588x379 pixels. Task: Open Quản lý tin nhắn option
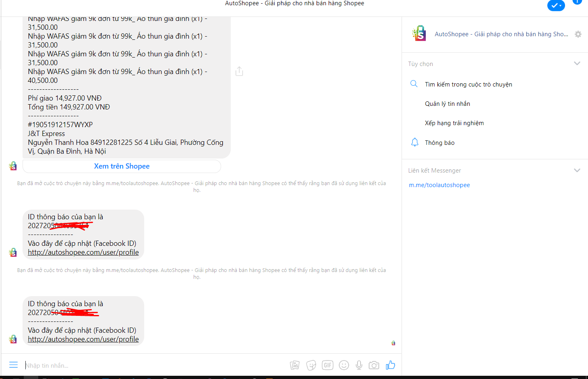pyautogui.click(x=447, y=104)
